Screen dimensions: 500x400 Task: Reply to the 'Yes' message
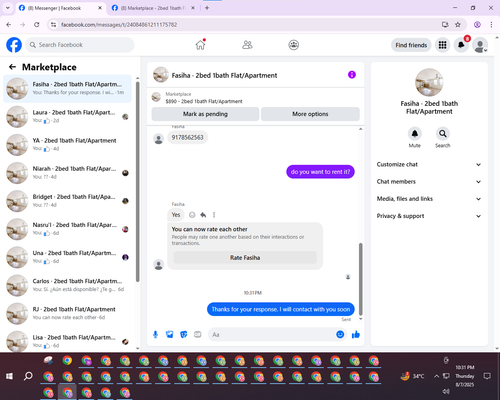(203, 215)
